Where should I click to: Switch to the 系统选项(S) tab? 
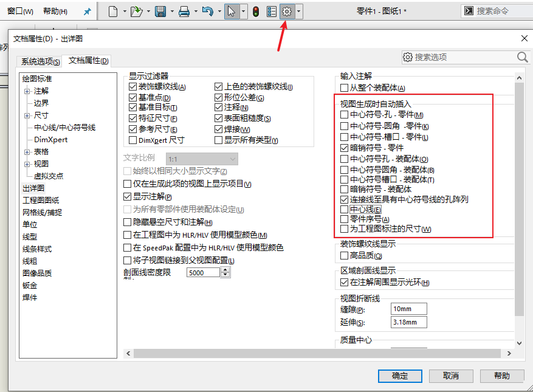click(x=38, y=61)
